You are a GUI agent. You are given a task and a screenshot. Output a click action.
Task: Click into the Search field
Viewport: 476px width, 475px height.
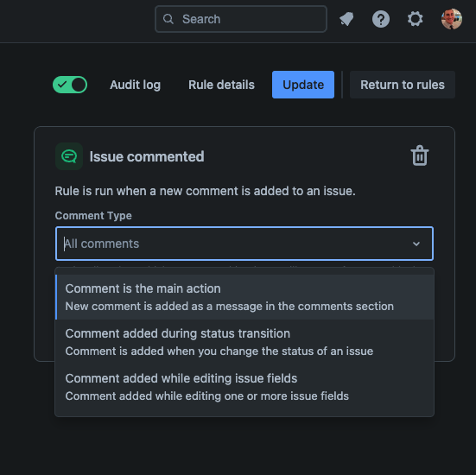[x=241, y=19]
